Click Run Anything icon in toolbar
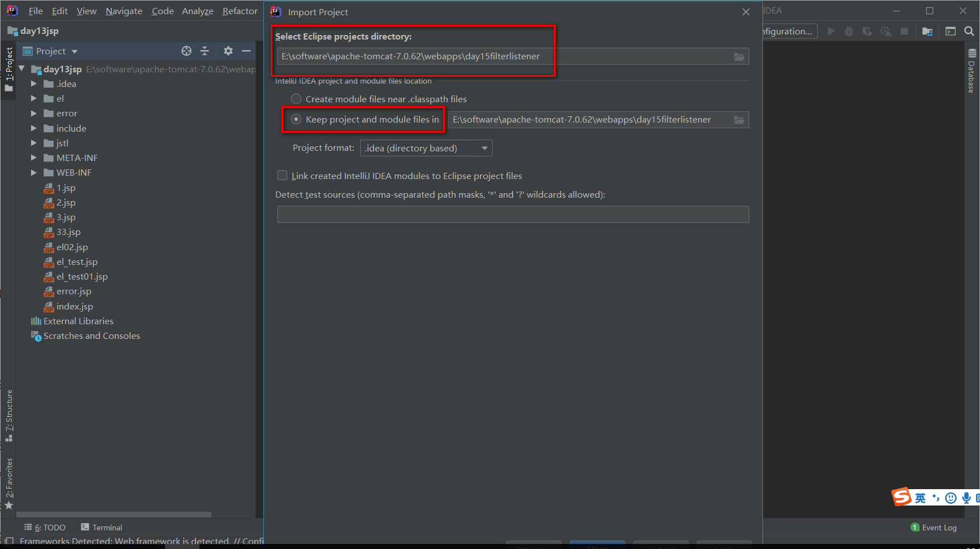The image size is (980, 549). pyautogui.click(x=951, y=32)
